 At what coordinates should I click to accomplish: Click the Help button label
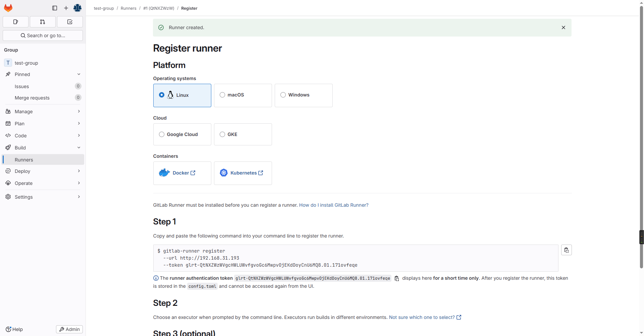click(x=17, y=329)
